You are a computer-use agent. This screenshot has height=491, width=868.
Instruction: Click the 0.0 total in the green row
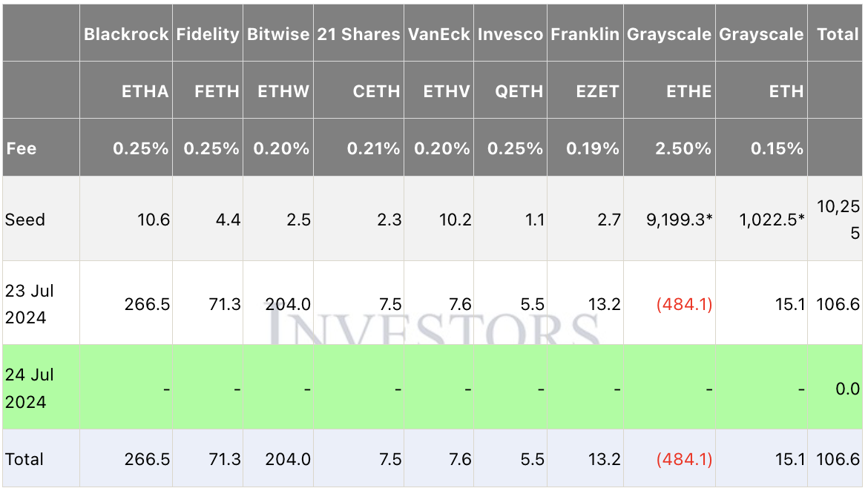[847, 389]
